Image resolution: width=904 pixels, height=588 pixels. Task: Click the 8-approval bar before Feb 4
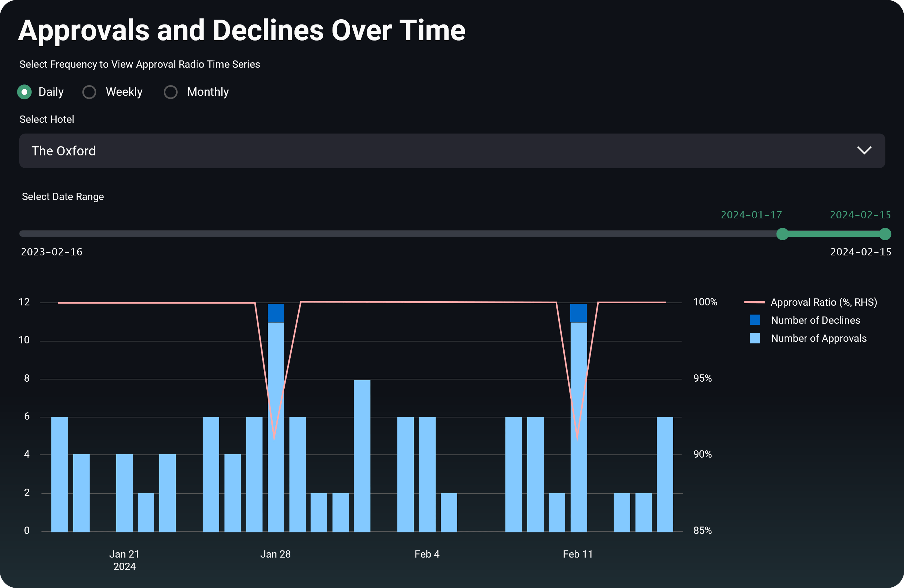pyautogui.click(x=362, y=455)
